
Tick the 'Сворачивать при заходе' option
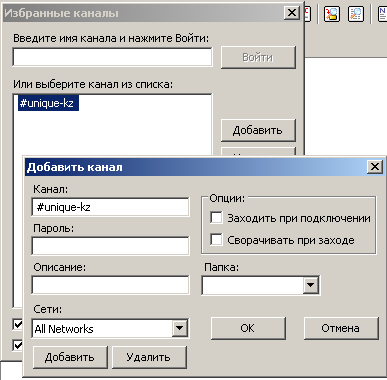click(216, 240)
